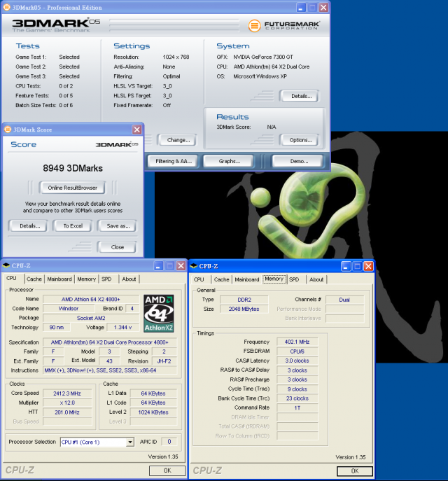The width and height of the screenshot is (448, 481).
Task: Click the Multiplier value x 12.0
Action: (67, 403)
